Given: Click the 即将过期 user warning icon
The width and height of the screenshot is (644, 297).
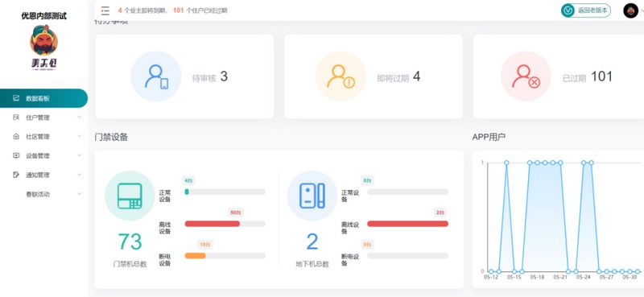Looking at the screenshot, I should (x=341, y=76).
